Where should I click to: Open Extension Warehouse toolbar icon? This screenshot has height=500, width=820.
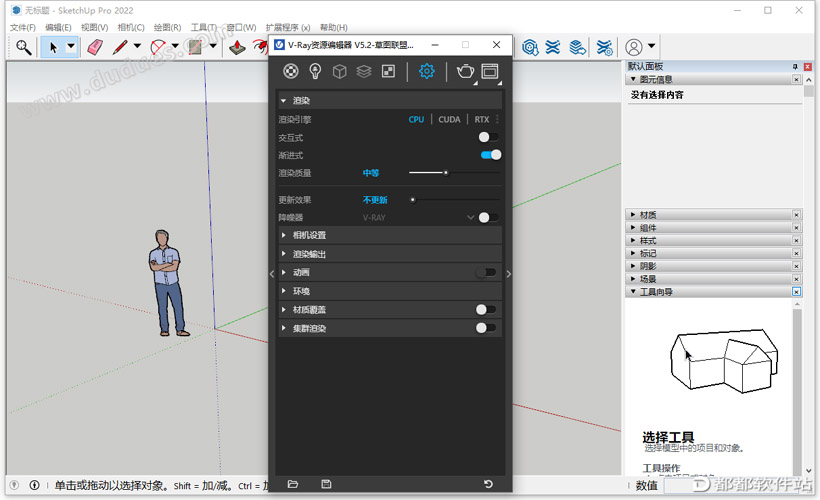553,47
